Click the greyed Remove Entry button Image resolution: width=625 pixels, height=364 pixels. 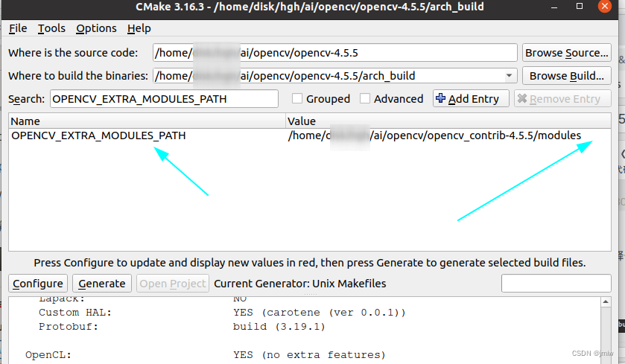(562, 98)
